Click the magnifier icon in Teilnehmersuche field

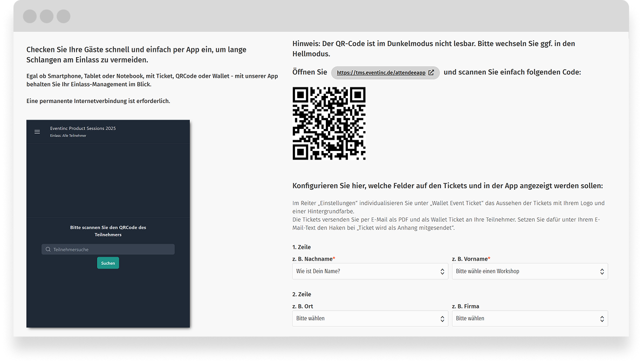pyautogui.click(x=48, y=250)
